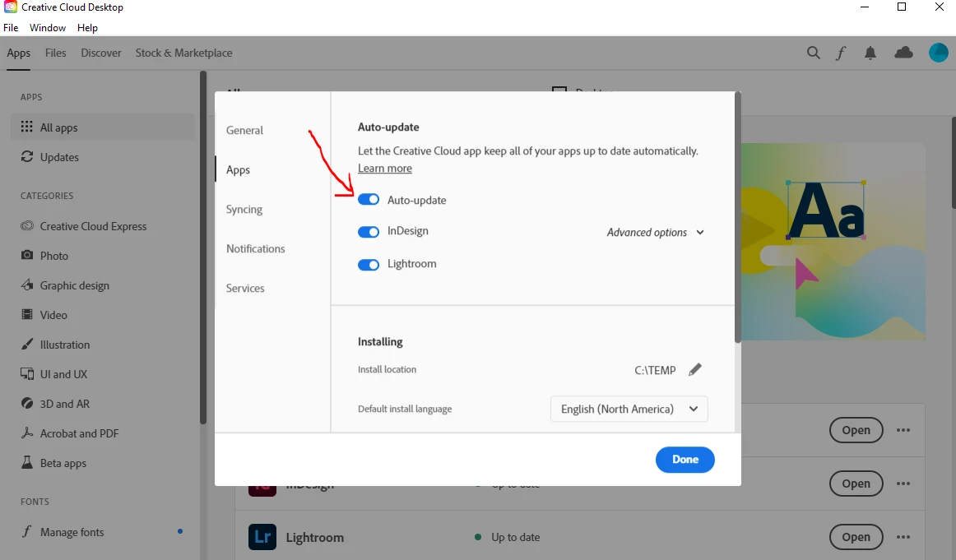Screen dimensions: 956x560
Task: Follow the Learn more link
Action: point(385,169)
